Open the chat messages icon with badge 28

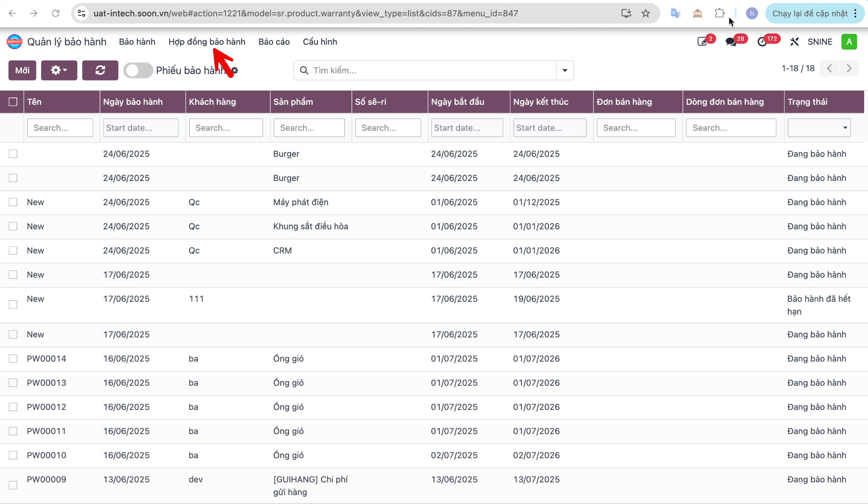(731, 42)
